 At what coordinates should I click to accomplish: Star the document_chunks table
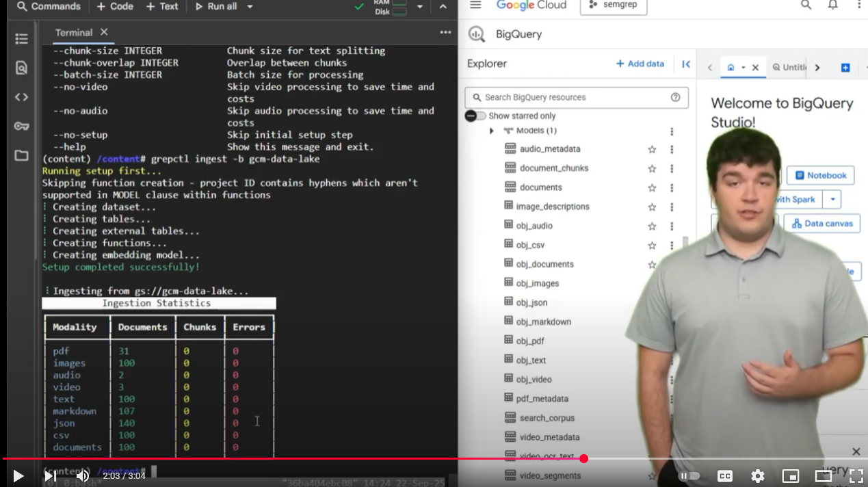point(652,168)
